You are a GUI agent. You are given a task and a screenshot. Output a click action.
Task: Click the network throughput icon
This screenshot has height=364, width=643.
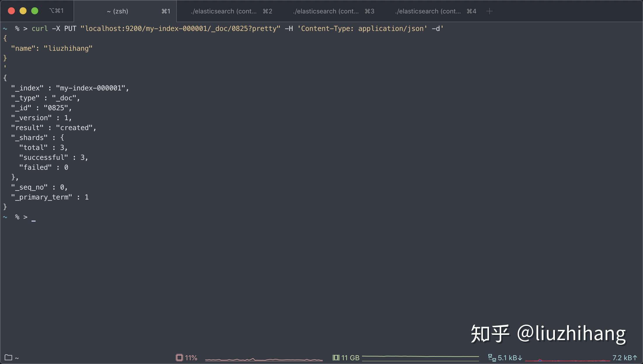click(492, 358)
